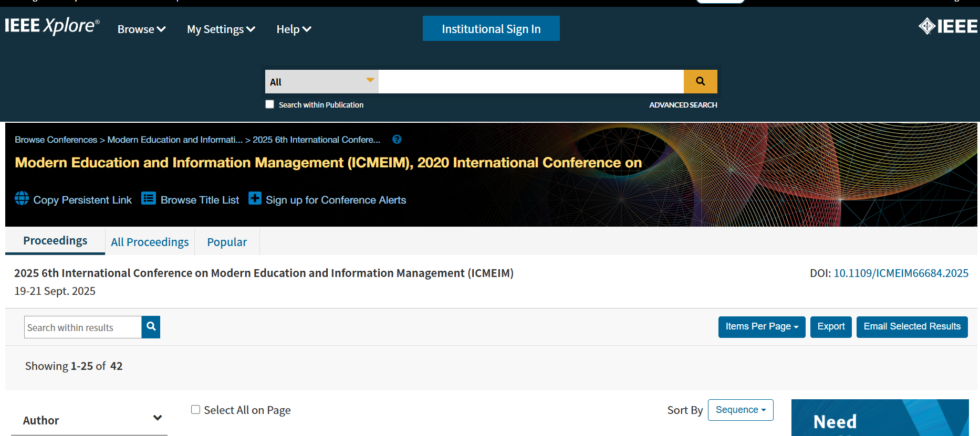
Task: Open the Sequence sort dropdown
Action: point(741,410)
